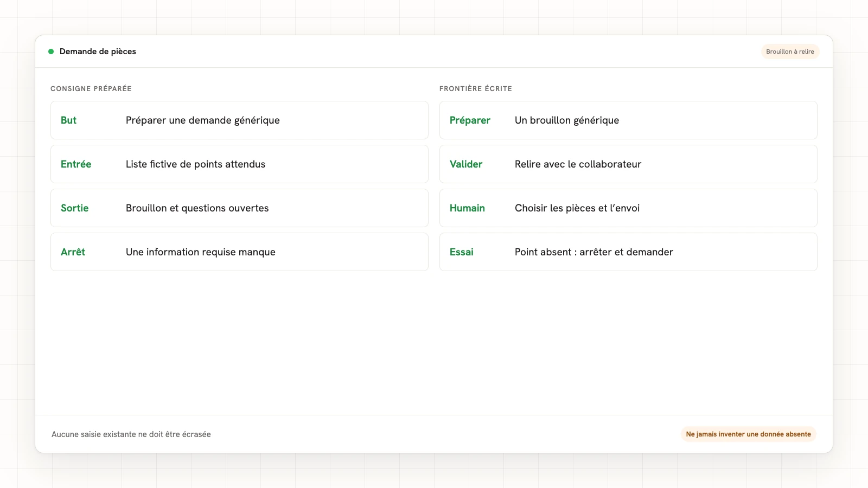The height and width of the screenshot is (488, 868).
Task: Click the "Ne jamais inventer une donnée absente" badge
Action: click(x=748, y=434)
